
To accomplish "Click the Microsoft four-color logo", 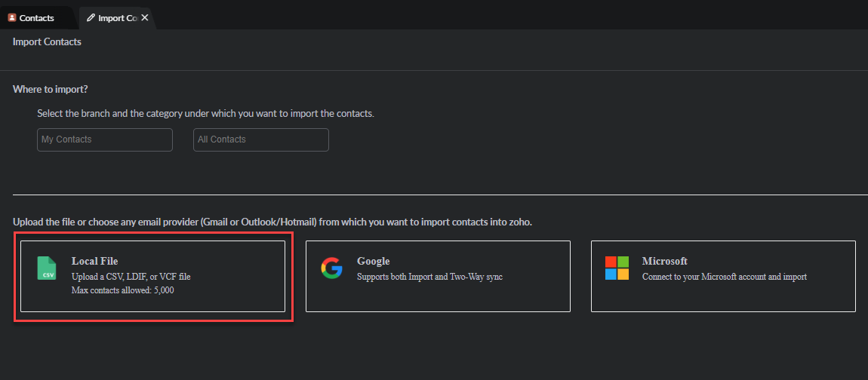I will tap(617, 268).
